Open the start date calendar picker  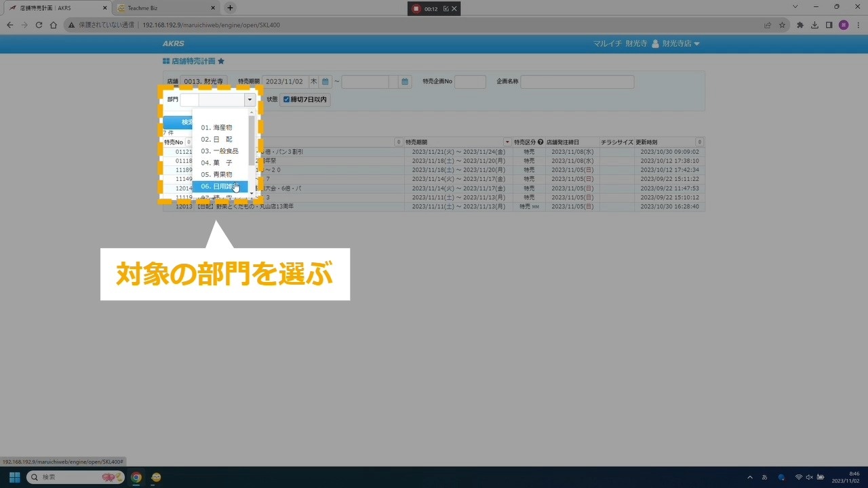[325, 82]
